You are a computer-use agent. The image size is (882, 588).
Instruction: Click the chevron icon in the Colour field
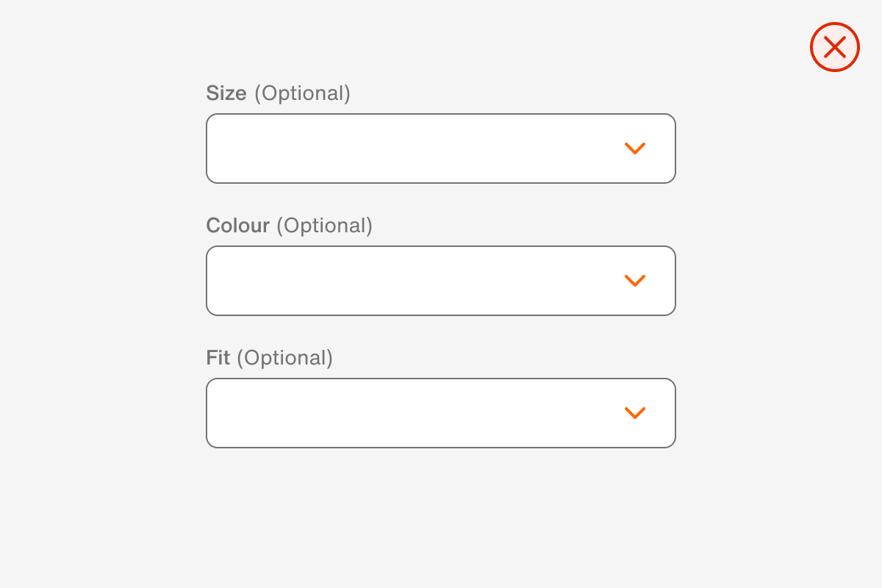pyautogui.click(x=635, y=280)
